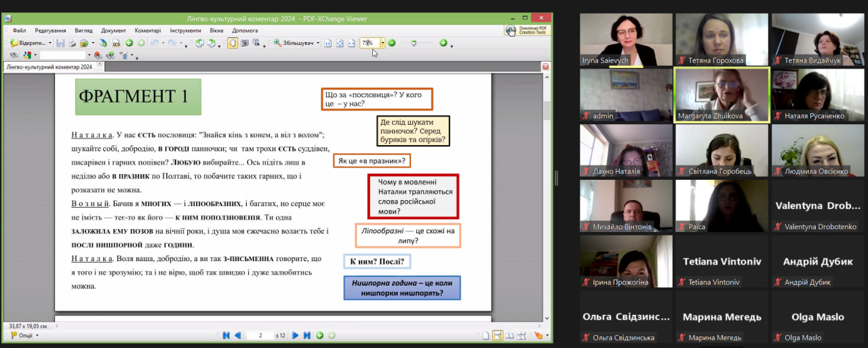Viewport: 868px width, 348px height.
Task: Click the Actual Size 1:1 icon
Action: click(x=327, y=43)
